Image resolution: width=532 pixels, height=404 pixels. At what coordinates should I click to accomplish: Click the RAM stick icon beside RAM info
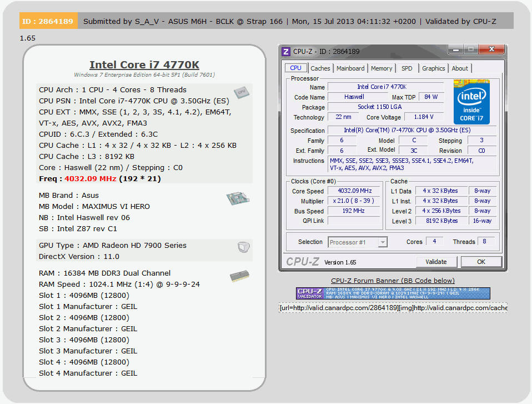[x=239, y=276]
